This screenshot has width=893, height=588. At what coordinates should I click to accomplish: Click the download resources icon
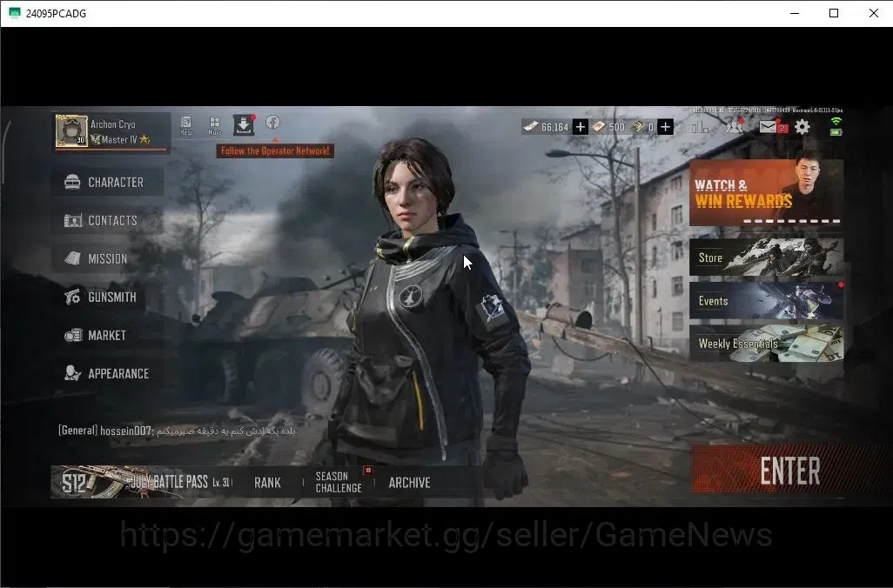(243, 124)
